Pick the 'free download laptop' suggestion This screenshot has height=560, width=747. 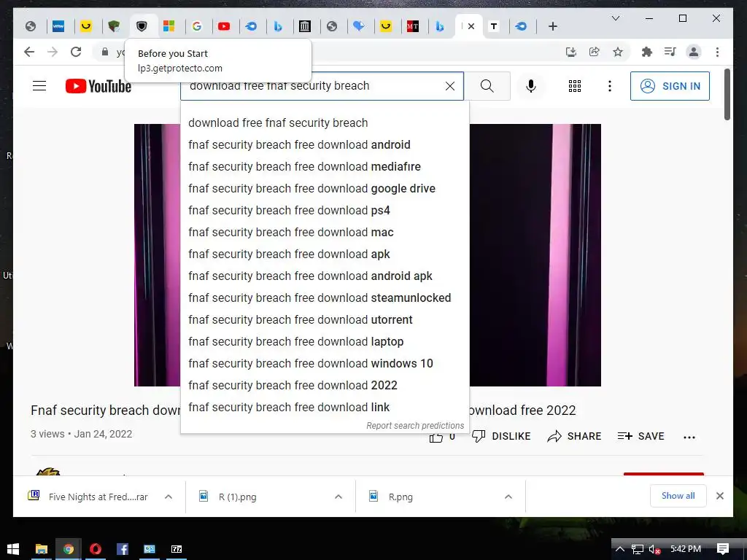325,342
